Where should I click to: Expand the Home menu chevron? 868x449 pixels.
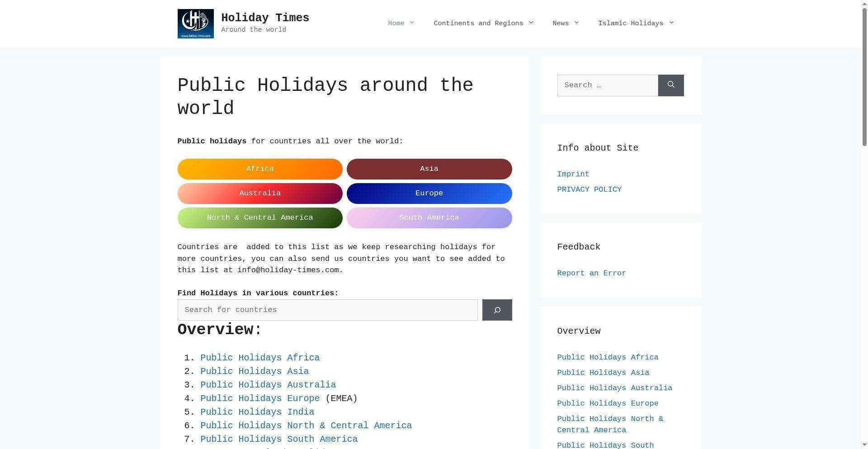click(412, 23)
